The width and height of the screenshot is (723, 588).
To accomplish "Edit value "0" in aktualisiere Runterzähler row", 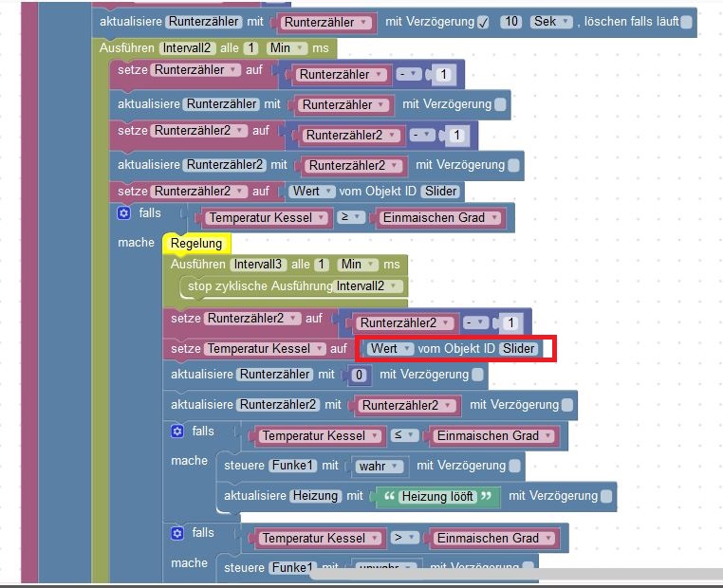I will coord(359,375).
